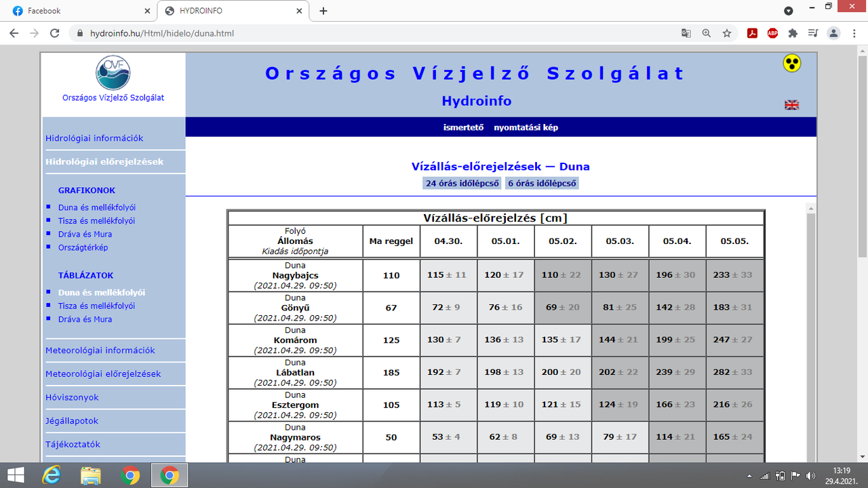Open the Translate page icon in address bar

[686, 33]
